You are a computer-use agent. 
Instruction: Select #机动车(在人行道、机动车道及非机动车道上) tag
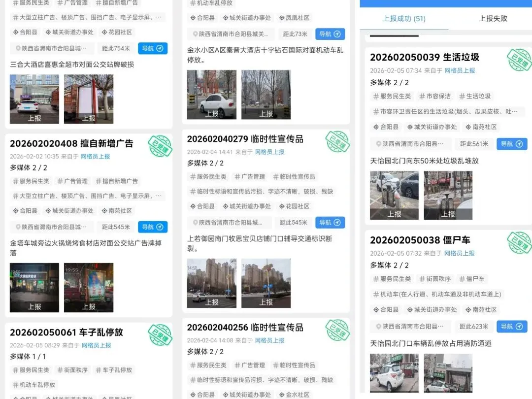click(x=437, y=295)
